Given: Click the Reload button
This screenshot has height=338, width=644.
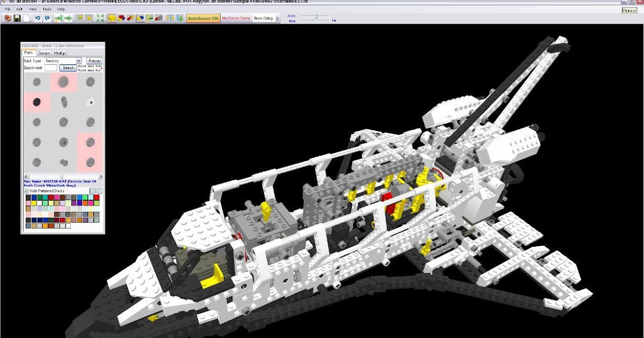Looking at the screenshot, I should (94, 61).
